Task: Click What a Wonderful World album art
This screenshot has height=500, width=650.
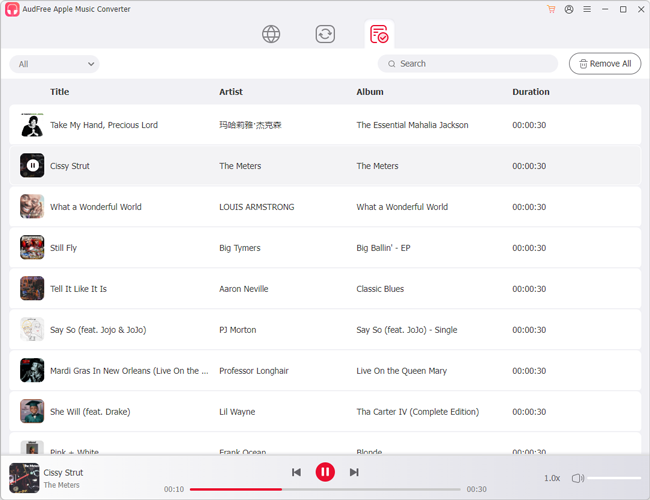Action: 32,206
